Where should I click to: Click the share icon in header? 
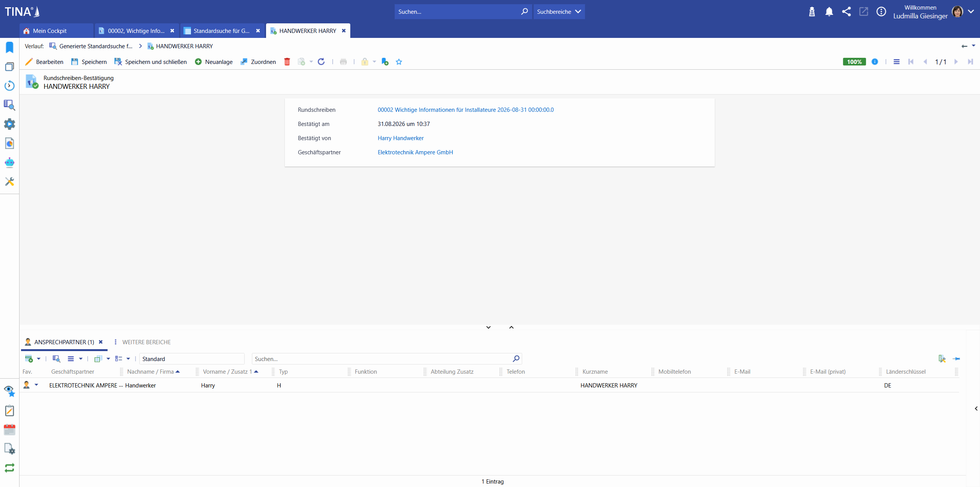(846, 12)
